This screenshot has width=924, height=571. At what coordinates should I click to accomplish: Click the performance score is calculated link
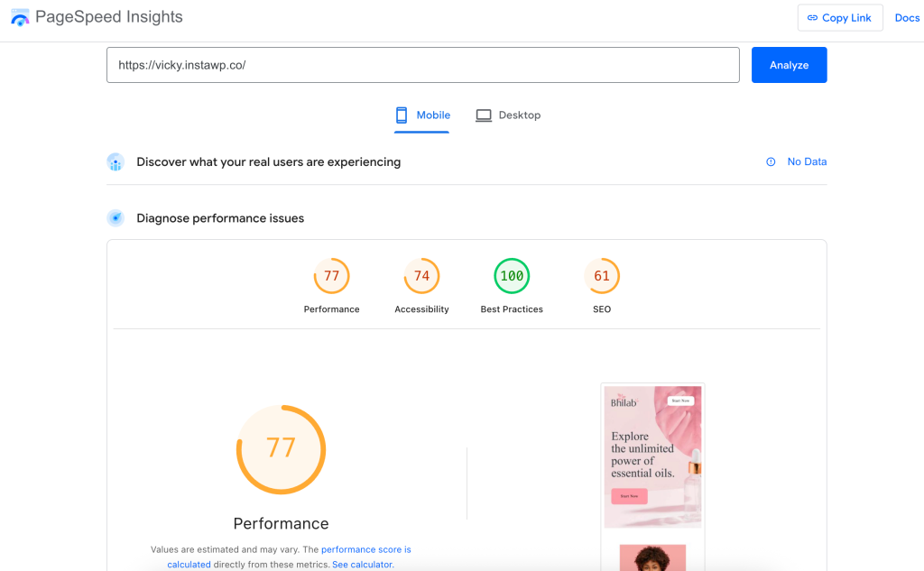click(365, 549)
